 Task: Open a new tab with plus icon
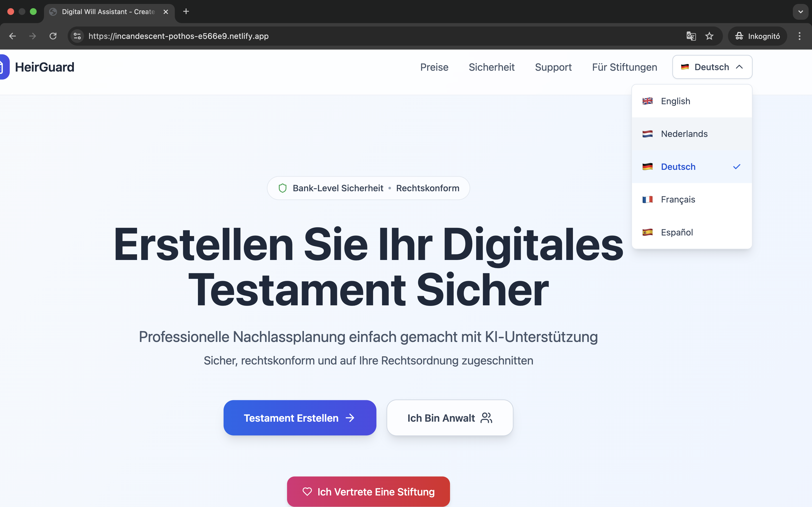tap(186, 12)
